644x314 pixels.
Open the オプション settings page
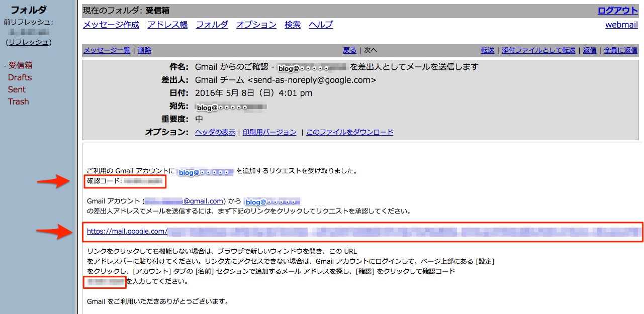256,25
